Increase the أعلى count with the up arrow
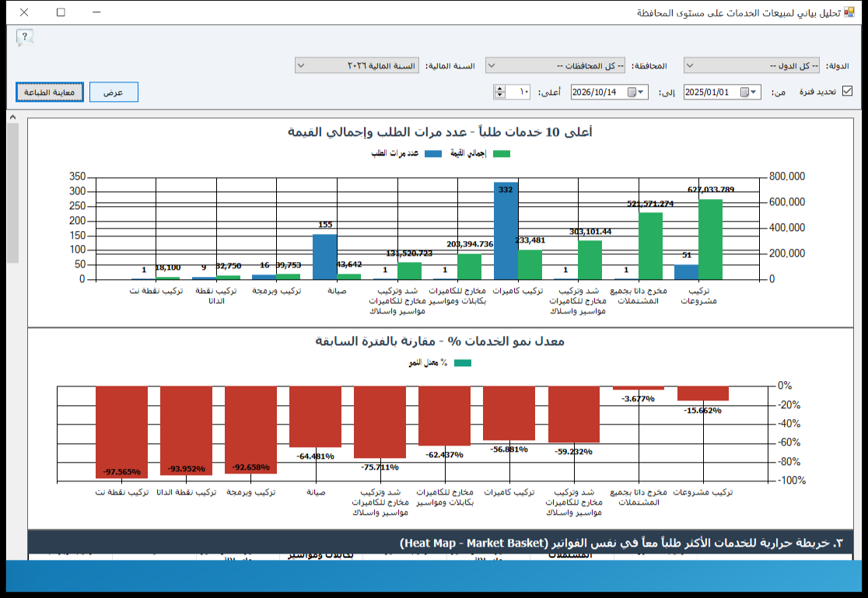 tap(500, 88)
